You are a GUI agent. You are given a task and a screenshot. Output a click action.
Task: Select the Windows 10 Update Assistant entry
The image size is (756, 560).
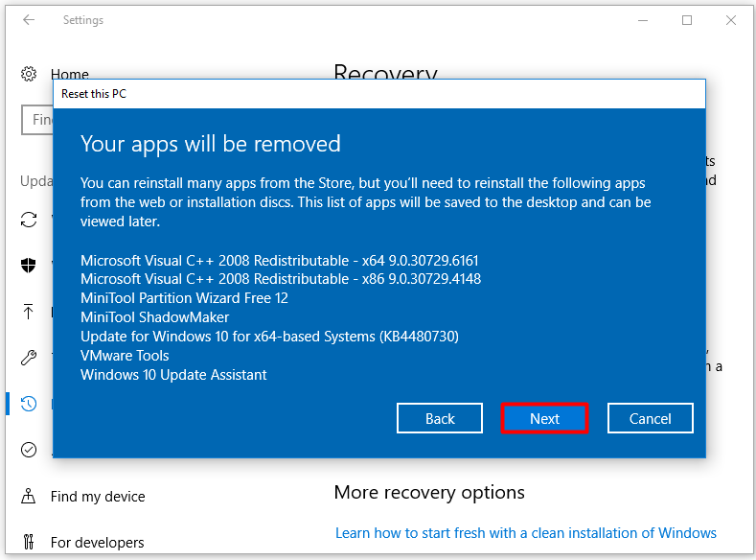[x=173, y=375]
